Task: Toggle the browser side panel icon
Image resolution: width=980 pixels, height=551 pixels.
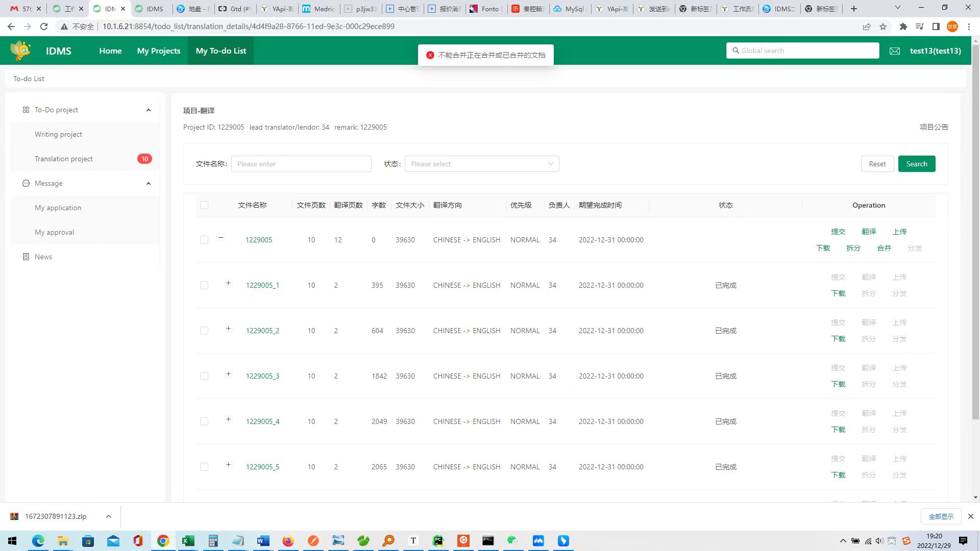Action: click(x=936, y=27)
